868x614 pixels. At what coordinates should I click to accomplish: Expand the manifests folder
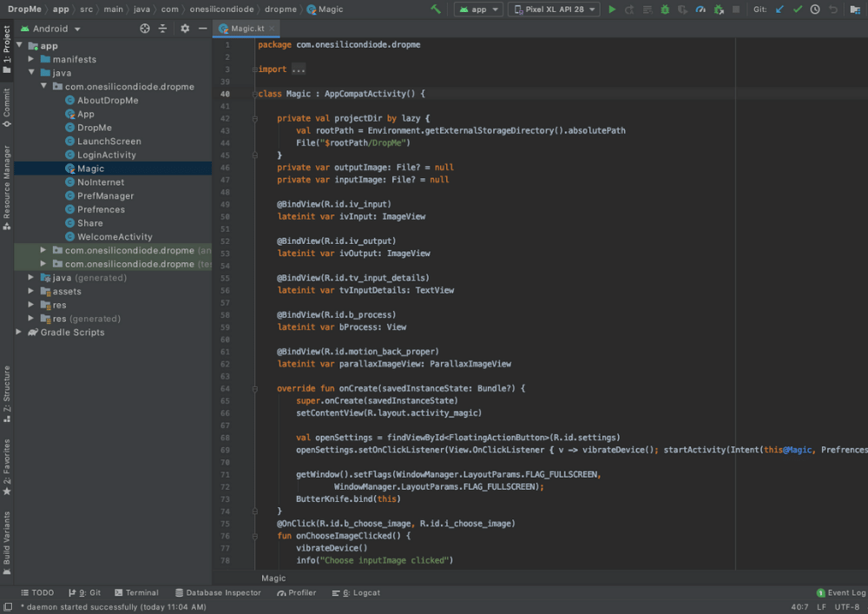32,59
